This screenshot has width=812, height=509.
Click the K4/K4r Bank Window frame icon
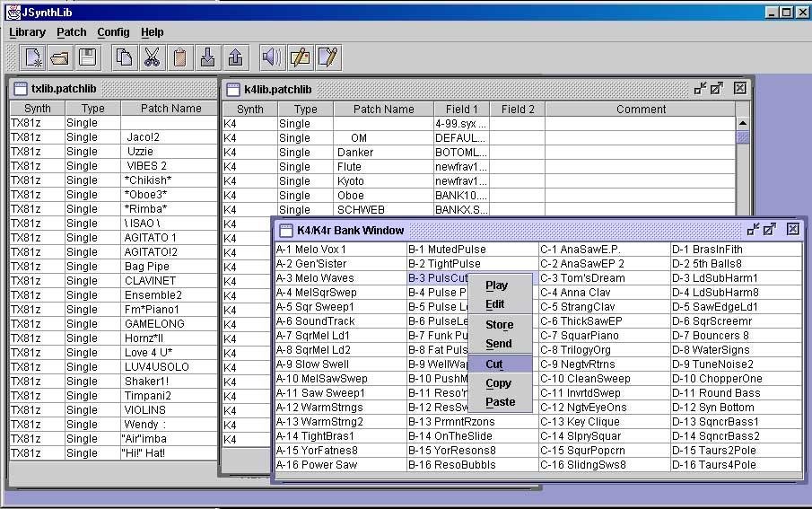pyautogui.click(x=286, y=231)
